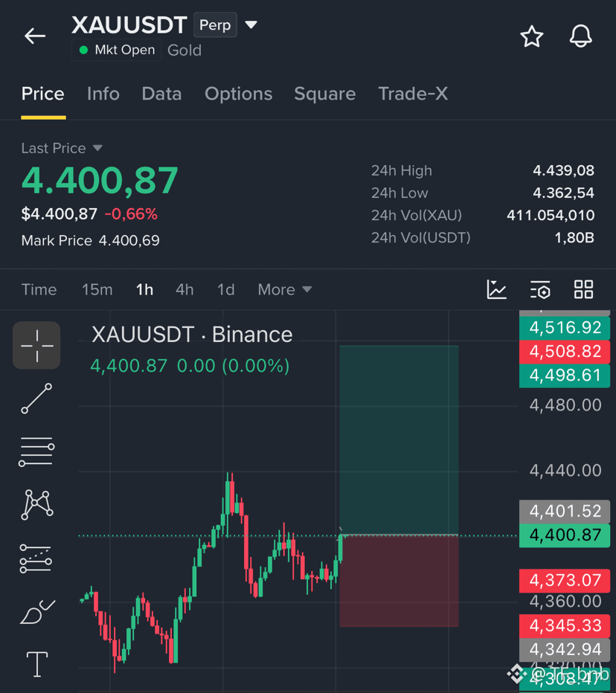This screenshot has width=616, height=693.
Task: Select the horizontal lines Fibonacci tool
Action: tap(36, 451)
